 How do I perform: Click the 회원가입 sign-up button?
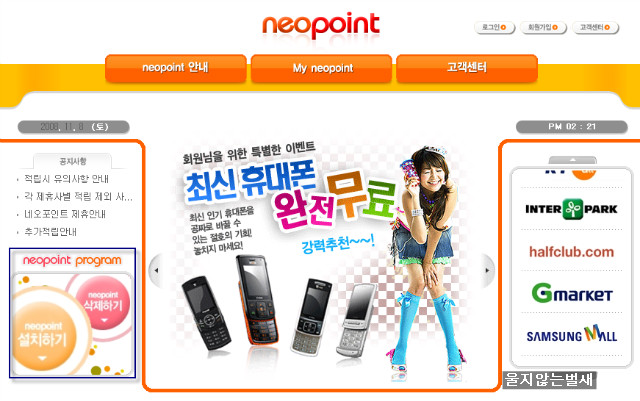pyautogui.click(x=543, y=27)
